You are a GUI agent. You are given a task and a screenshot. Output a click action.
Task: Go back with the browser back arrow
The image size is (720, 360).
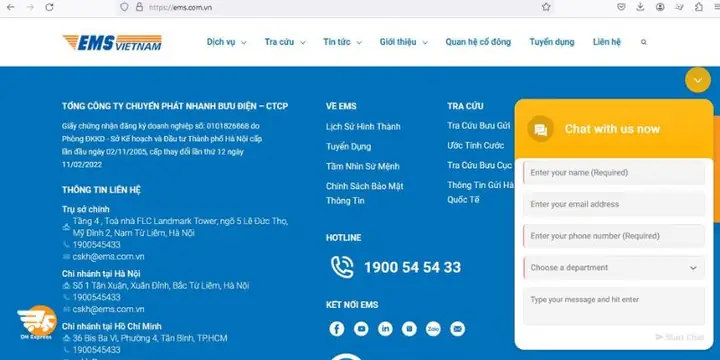[x=11, y=7]
